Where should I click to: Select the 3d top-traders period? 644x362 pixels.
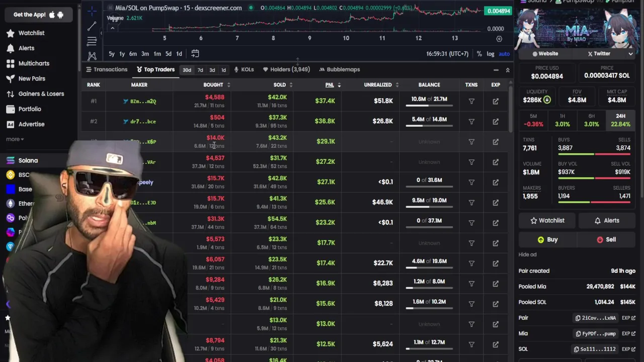212,70
